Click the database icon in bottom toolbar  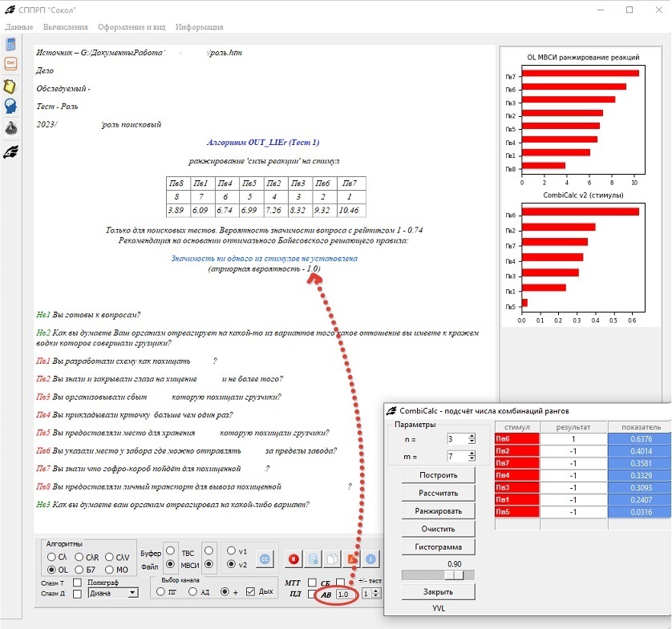(x=313, y=559)
